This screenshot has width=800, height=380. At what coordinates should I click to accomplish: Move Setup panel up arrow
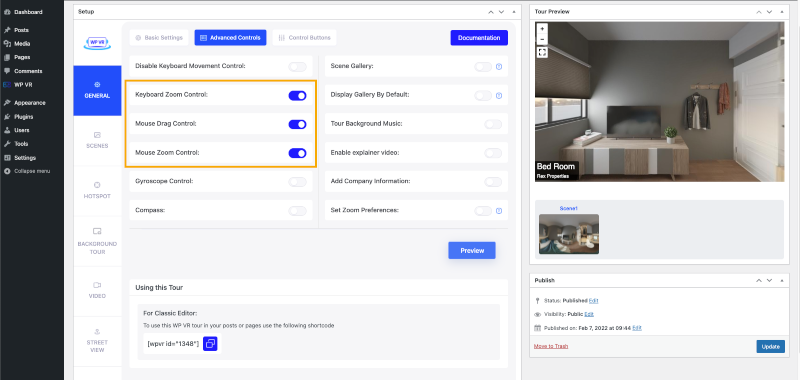click(x=491, y=11)
